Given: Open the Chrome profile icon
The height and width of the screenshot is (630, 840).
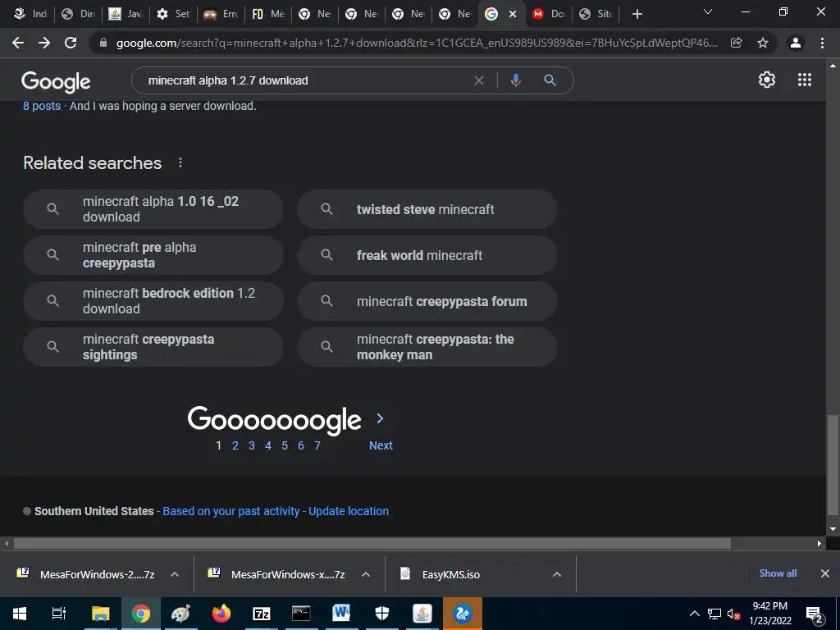Looking at the screenshot, I should (796, 43).
